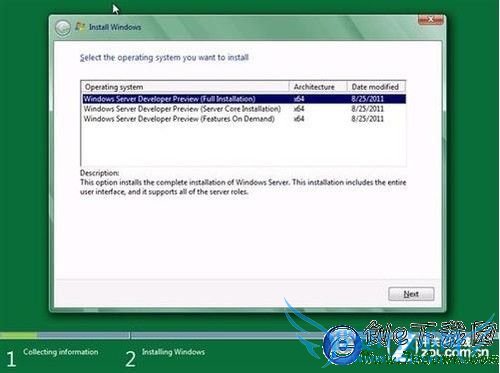Click the Operating system column header
500x373 pixels.
coord(185,87)
